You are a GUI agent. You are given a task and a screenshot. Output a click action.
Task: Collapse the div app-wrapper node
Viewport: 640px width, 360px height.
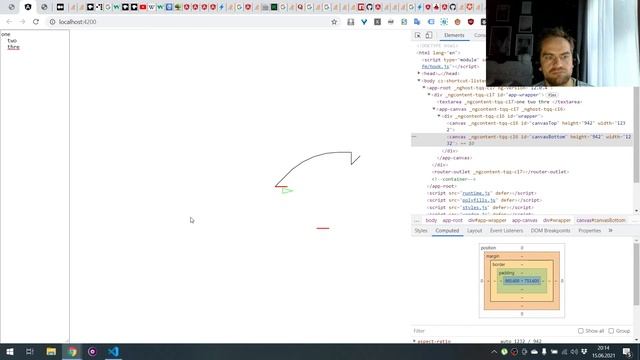429,95
